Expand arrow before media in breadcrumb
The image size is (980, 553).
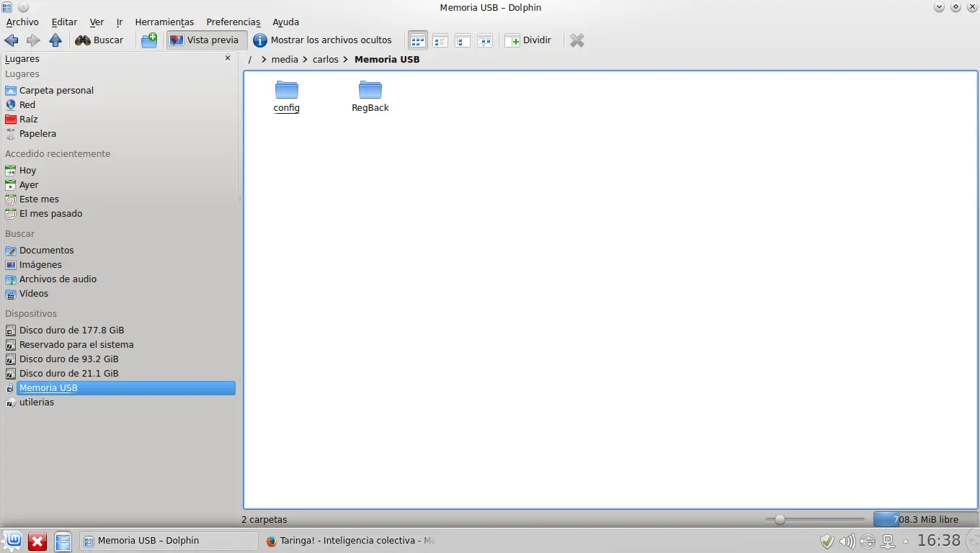tap(264, 60)
